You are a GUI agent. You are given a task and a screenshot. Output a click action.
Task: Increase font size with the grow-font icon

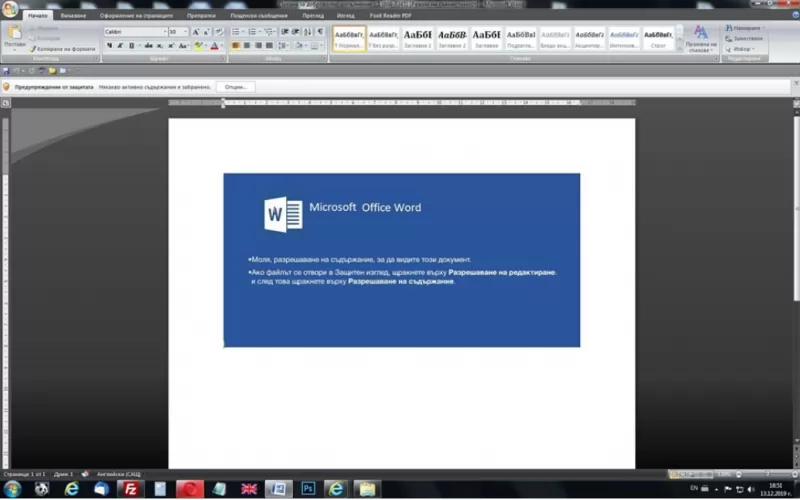(x=196, y=32)
